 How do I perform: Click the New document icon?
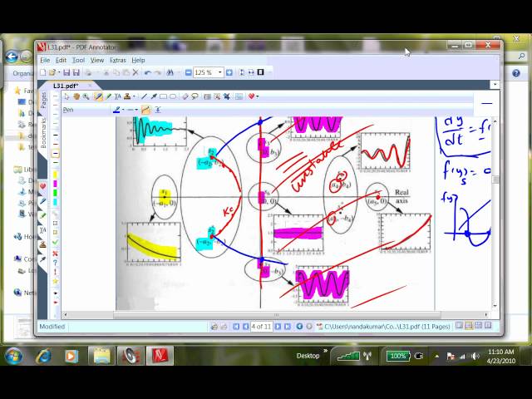pos(43,72)
